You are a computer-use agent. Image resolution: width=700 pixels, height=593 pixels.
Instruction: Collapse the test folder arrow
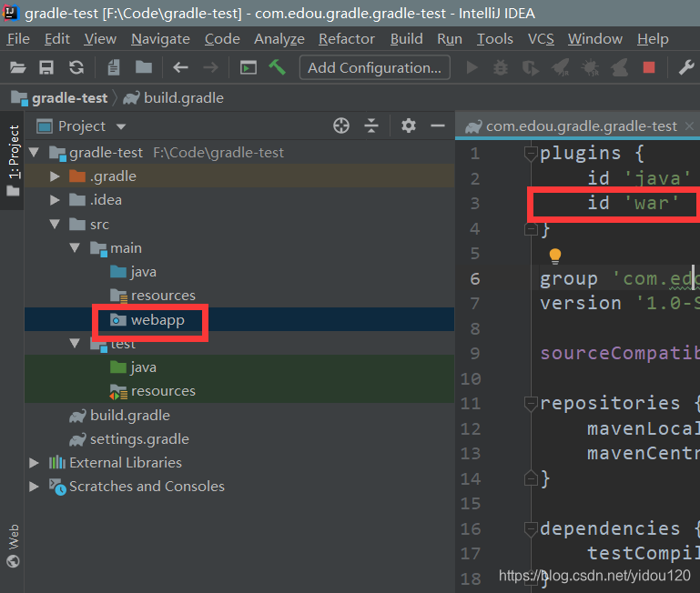(75, 343)
